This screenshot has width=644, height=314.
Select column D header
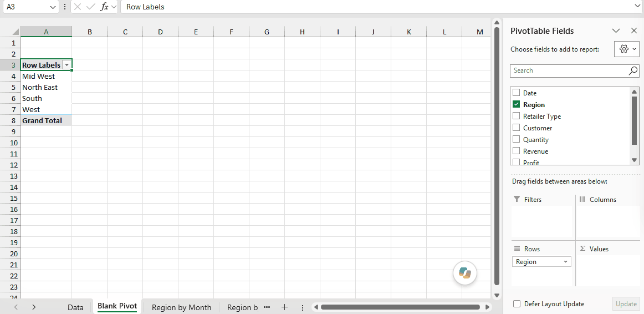pyautogui.click(x=160, y=32)
